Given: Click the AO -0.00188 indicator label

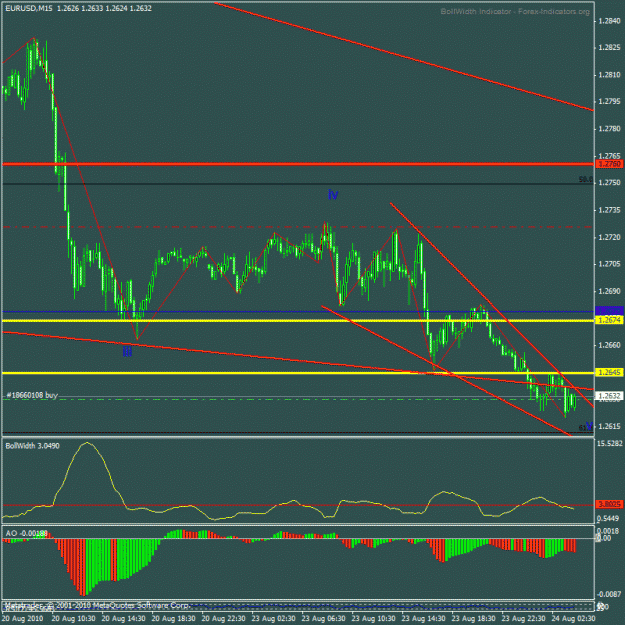Looking at the screenshot, I should point(27,533).
